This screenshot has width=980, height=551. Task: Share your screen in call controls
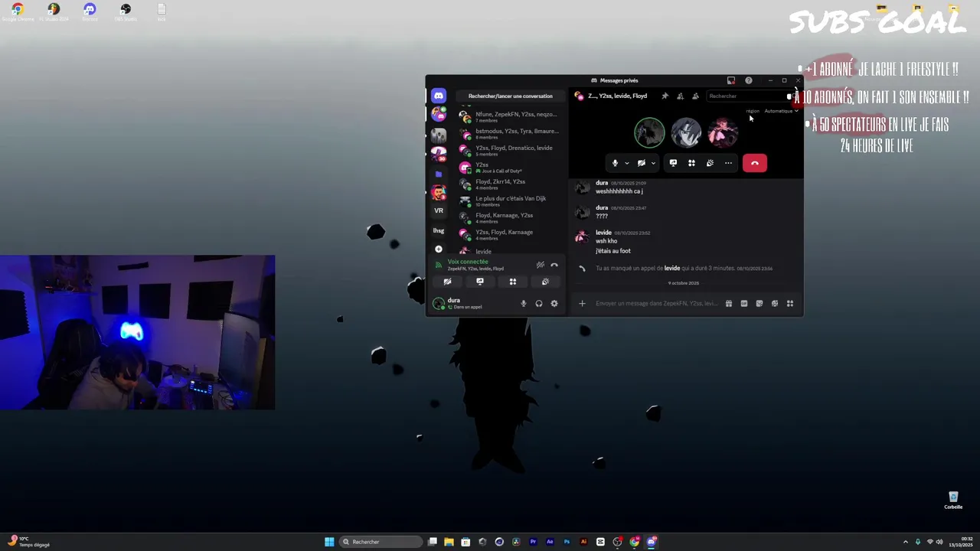point(673,163)
